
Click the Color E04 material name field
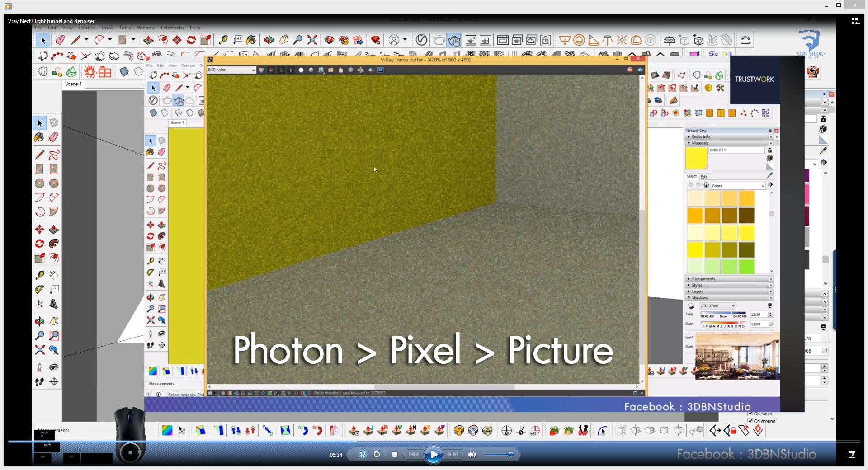(736, 150)
